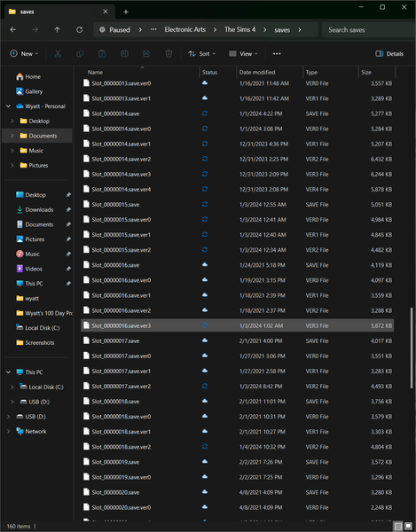The height and width of the screenshot is (532, 416).
Task: Select Network in navigation pane
Action: (x=31, y=431)
